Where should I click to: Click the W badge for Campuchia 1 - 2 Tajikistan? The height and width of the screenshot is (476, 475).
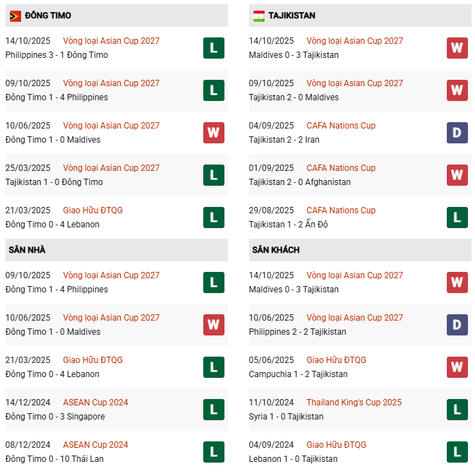click(457, 367)
